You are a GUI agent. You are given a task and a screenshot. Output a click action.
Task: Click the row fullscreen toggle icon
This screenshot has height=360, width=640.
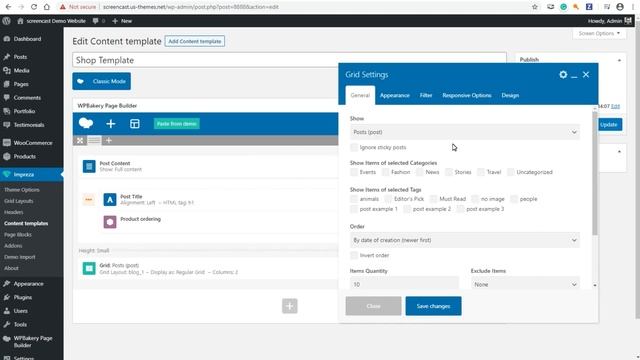tap(80, 140)
